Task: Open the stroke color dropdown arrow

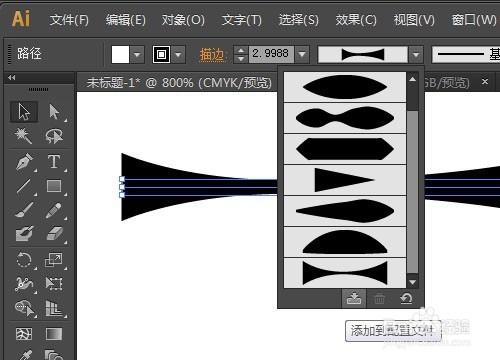Action: click(x=179, y=54)
